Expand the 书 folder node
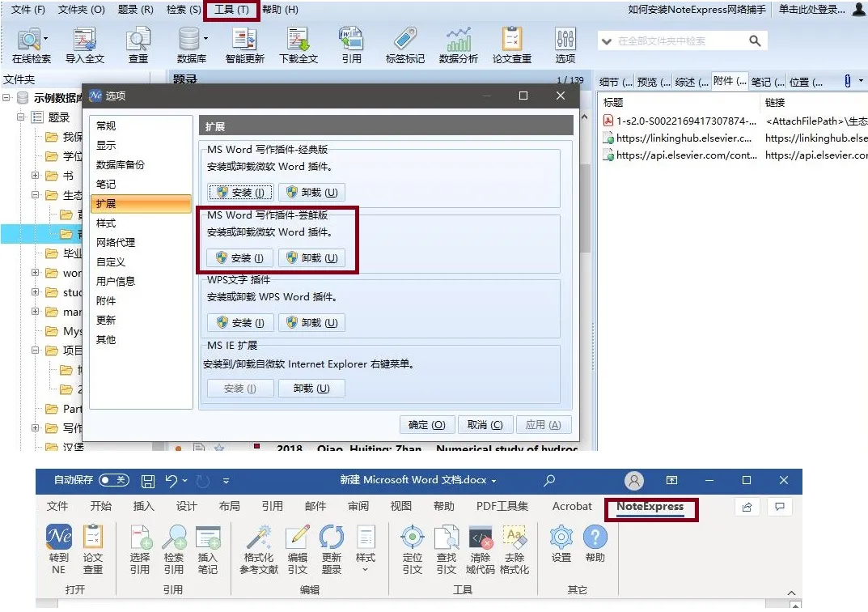This screenshot has height=612, width=868. [36, 176]
